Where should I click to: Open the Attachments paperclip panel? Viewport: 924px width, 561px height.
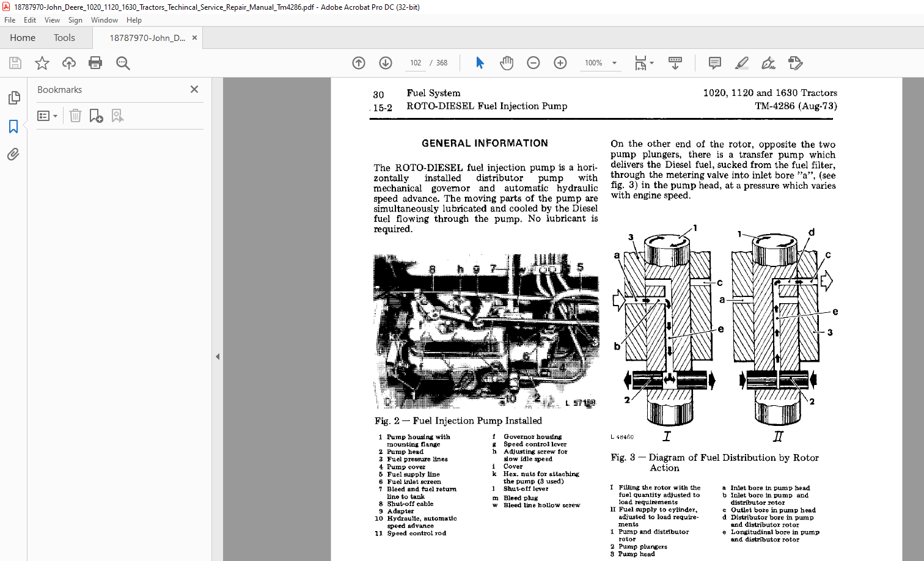tap(13, 154)
